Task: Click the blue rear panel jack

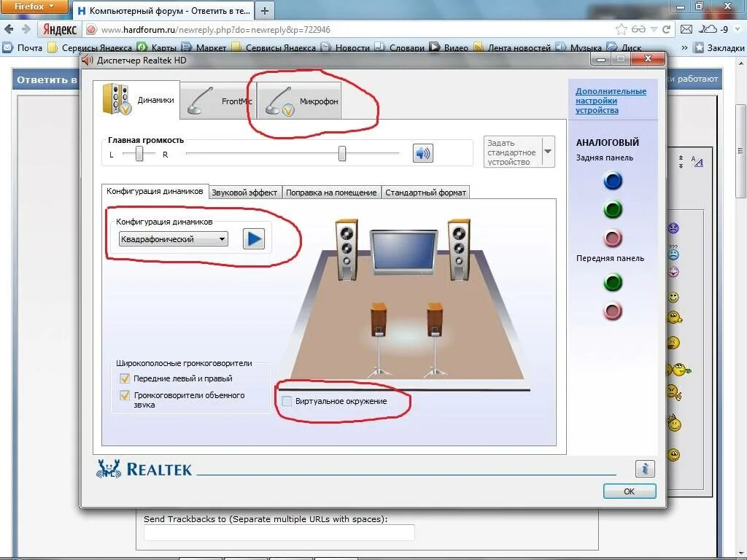Action: pos(613,181)
